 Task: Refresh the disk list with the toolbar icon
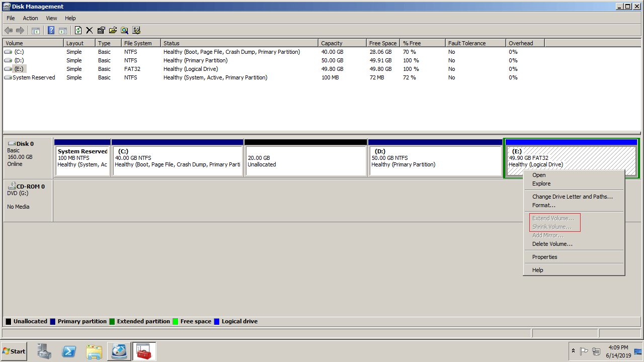(78, 30)
